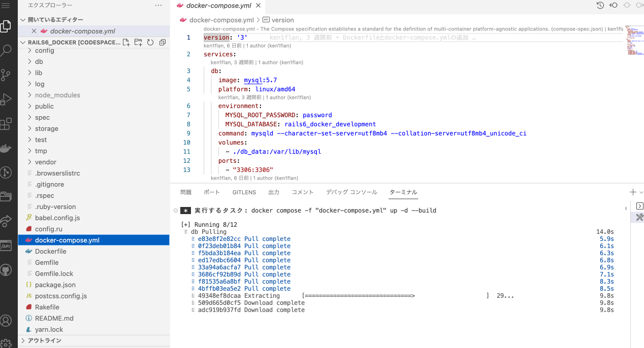
Task: Click the Accounts icon near the bottom
Action: point(8,321)
